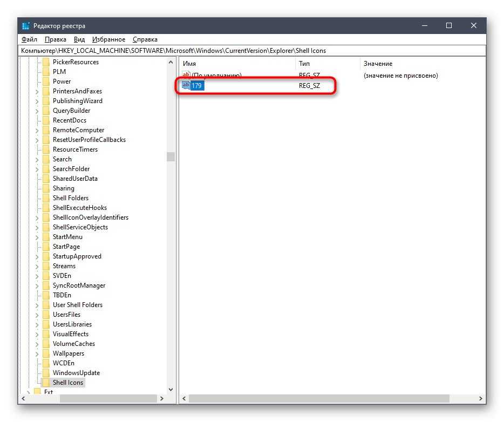The width and height of the screenshot is (504, 422).
Task: Click the Wallpapers folder icon
Action: click(46, 353)
